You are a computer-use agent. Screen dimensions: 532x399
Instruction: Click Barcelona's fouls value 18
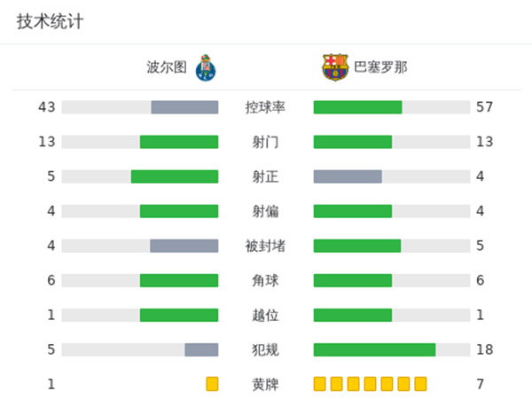click(x=484, y=349)
